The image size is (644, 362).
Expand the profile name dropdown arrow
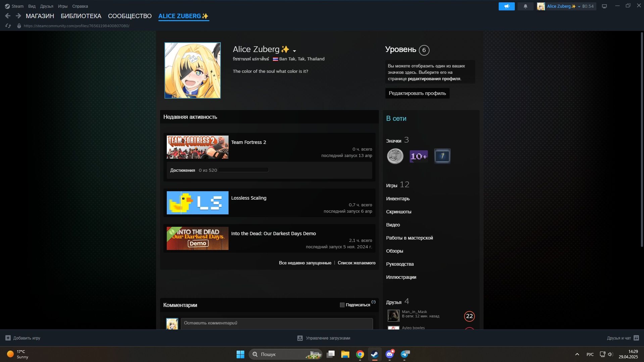pos(294,51)
